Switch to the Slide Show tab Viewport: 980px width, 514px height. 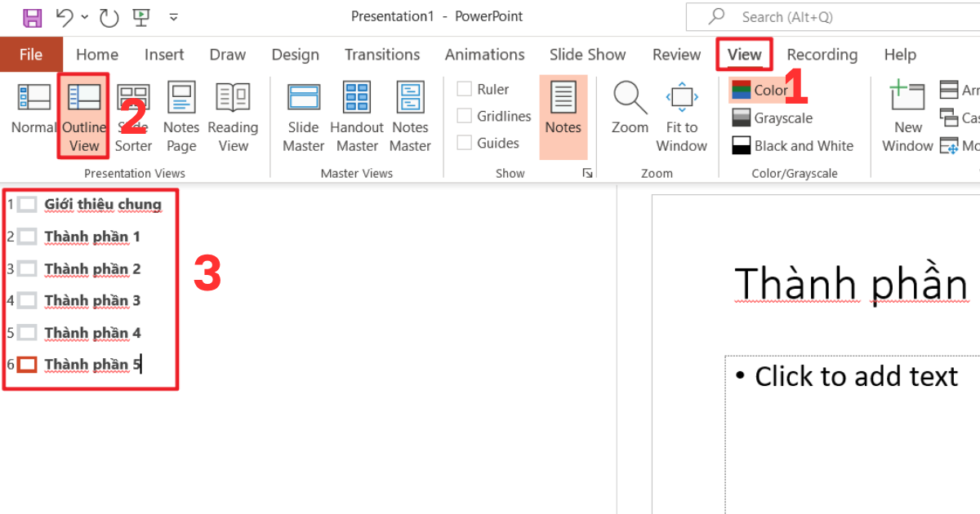(587, 55)
